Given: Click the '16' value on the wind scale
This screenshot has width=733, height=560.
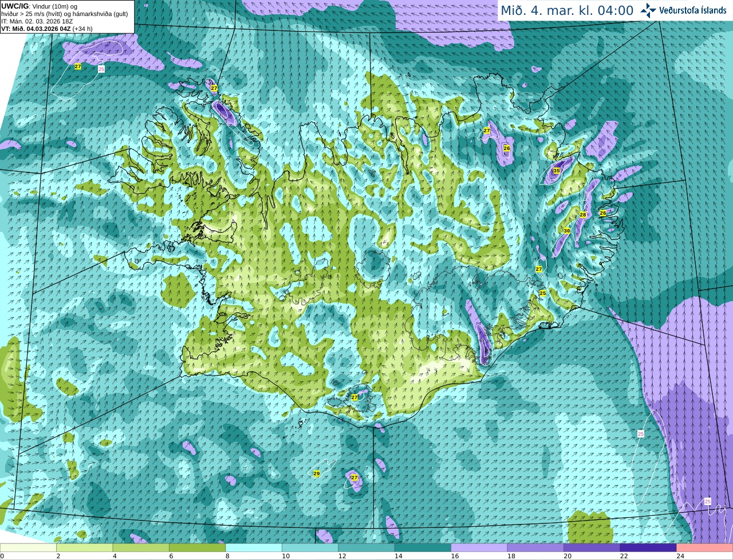Looking at the screenshot, I should (455, 556).
